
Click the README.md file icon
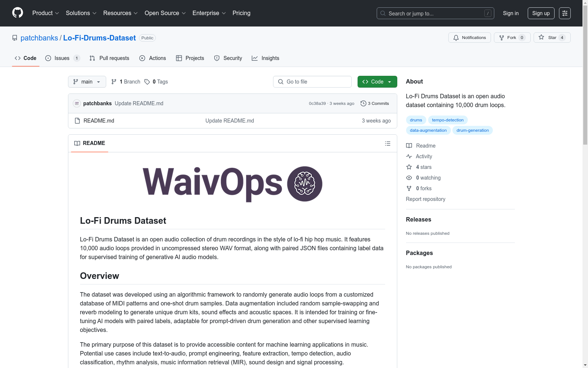77,121
